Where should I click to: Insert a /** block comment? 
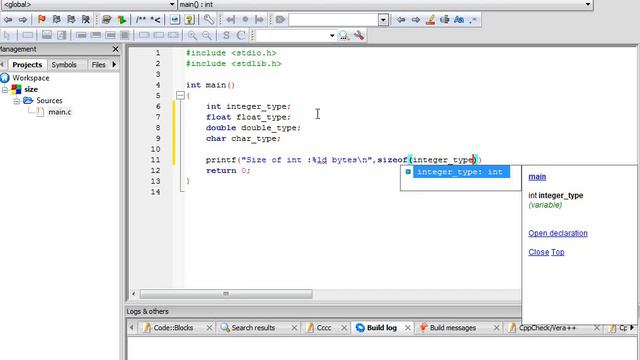pyautogui.click(x=141, y=20)
